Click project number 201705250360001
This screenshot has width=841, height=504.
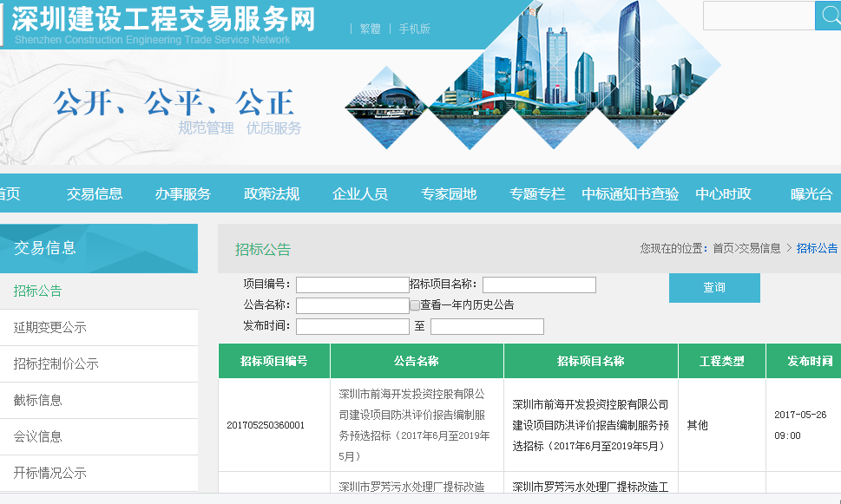pyautogui.click(x=266, y=425)
